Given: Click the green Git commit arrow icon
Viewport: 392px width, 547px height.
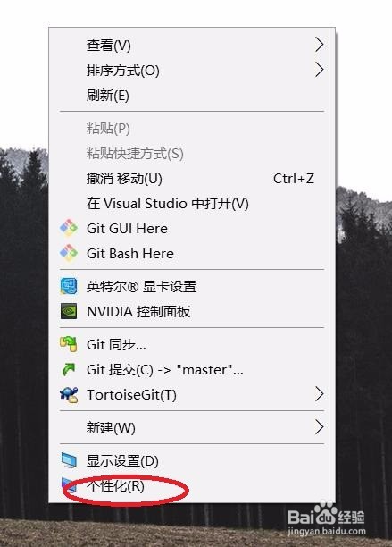Looking at the screenshot, I should (x=68, y=369).
